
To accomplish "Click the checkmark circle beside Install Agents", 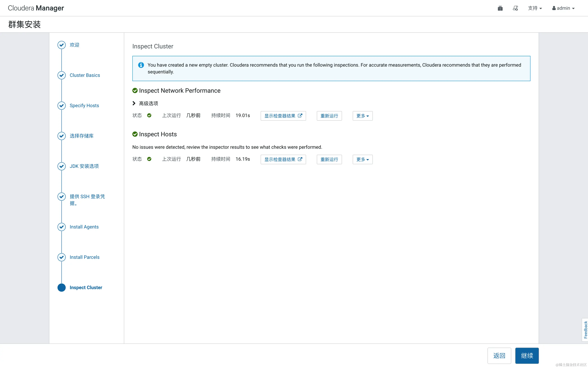I will 61,227.
